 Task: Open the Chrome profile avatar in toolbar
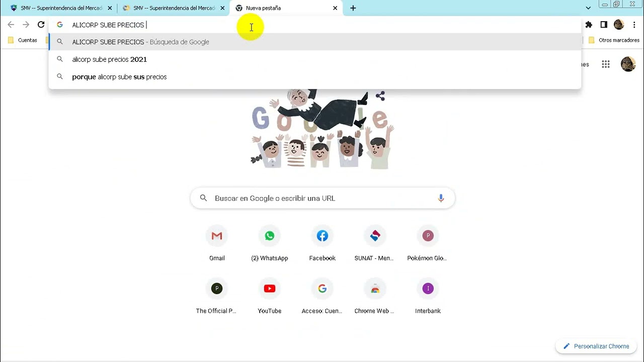click(x=619, y=25)
